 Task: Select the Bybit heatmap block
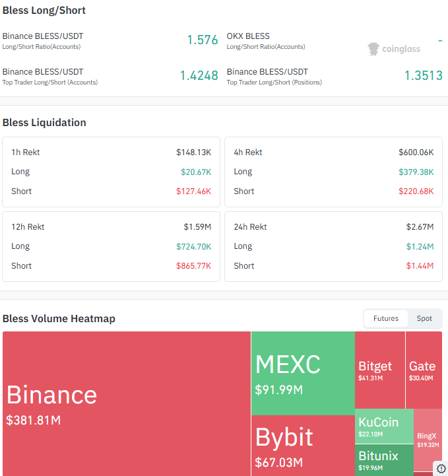pyautogui.click(x=303, y=446)
